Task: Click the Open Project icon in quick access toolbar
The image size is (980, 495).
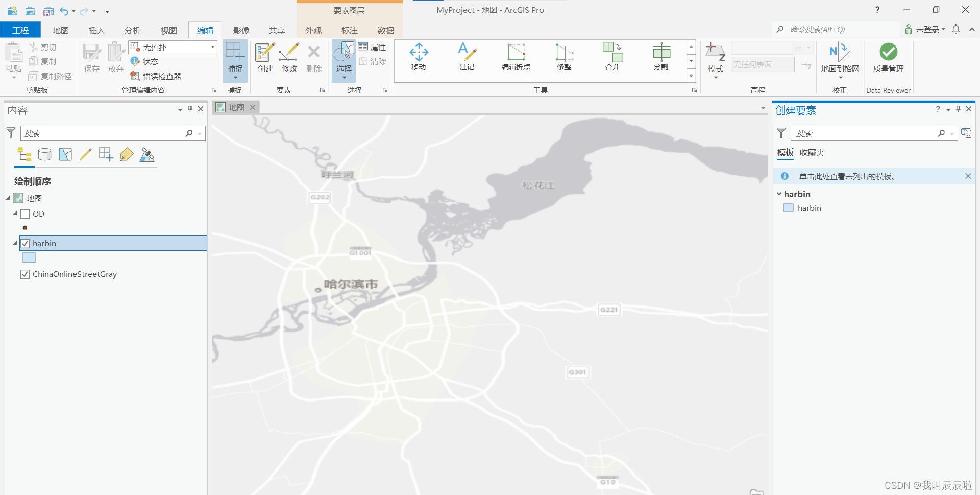Action: [x=30, y=11]
